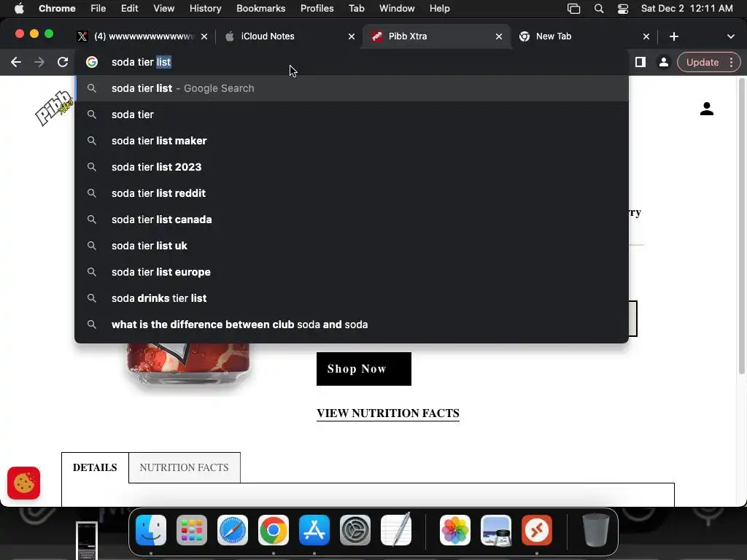Pick the 'soda tier list reddit' suggestion
747x560 pixels.
tap(352, 193)
